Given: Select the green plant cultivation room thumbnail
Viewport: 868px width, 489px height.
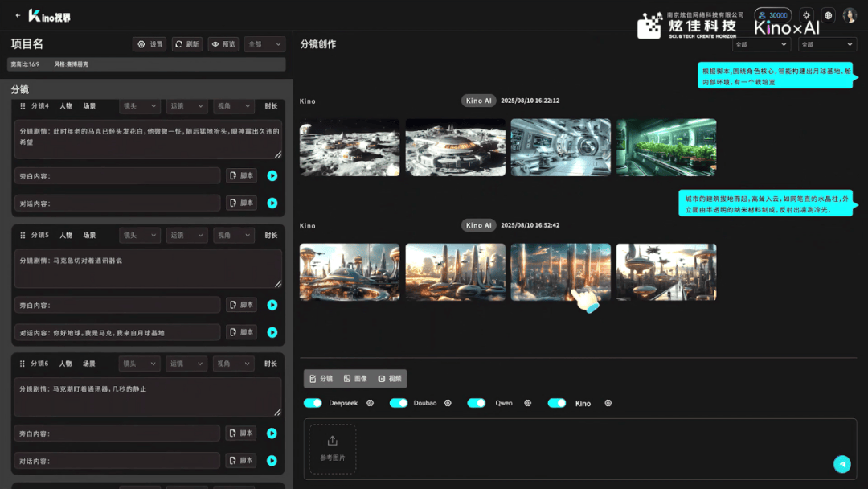Looking at the screenshot, I should pyautogui.click(x=665, y=147).
